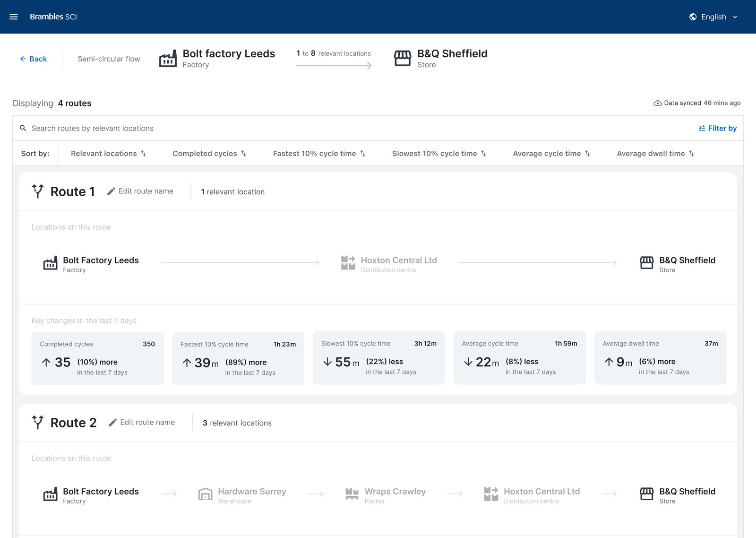756x538 pixels.
Task: Edit the Route 1 name
Action: (140, 191)
